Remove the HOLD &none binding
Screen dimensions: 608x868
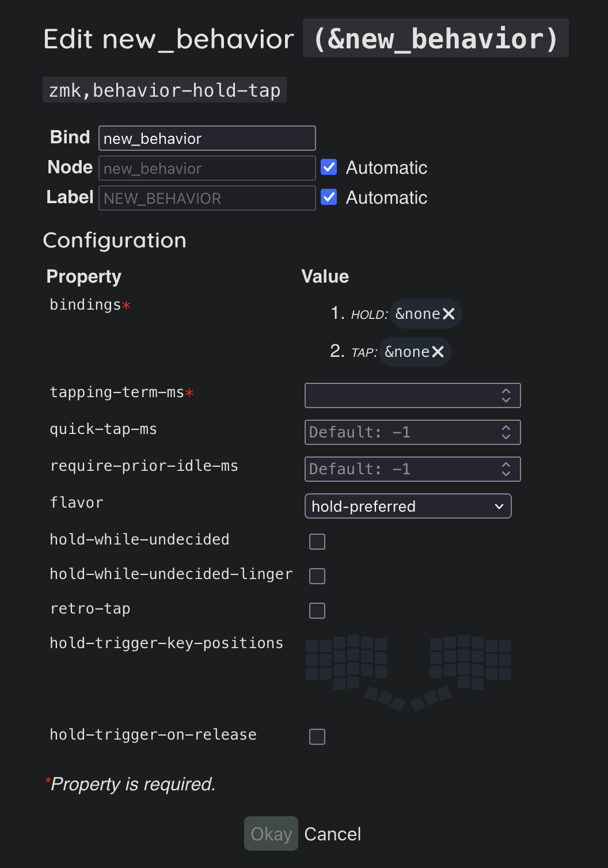(x=449, y=314)
